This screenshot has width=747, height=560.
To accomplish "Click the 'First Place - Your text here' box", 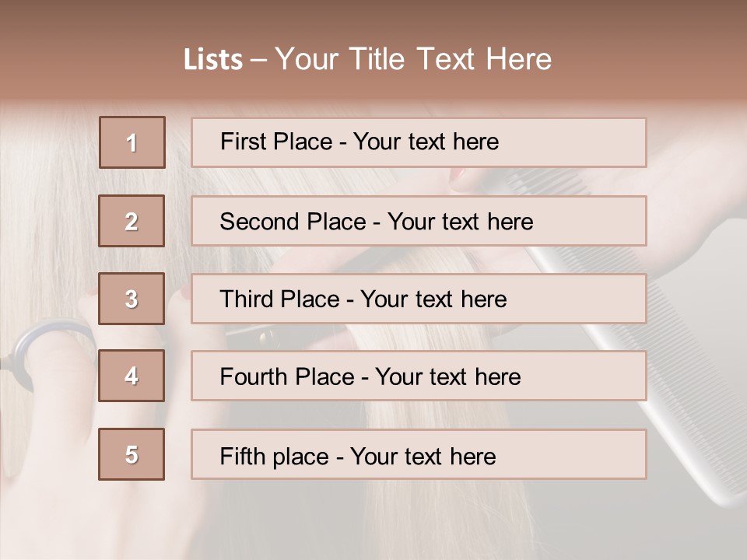I will point(419,142).
